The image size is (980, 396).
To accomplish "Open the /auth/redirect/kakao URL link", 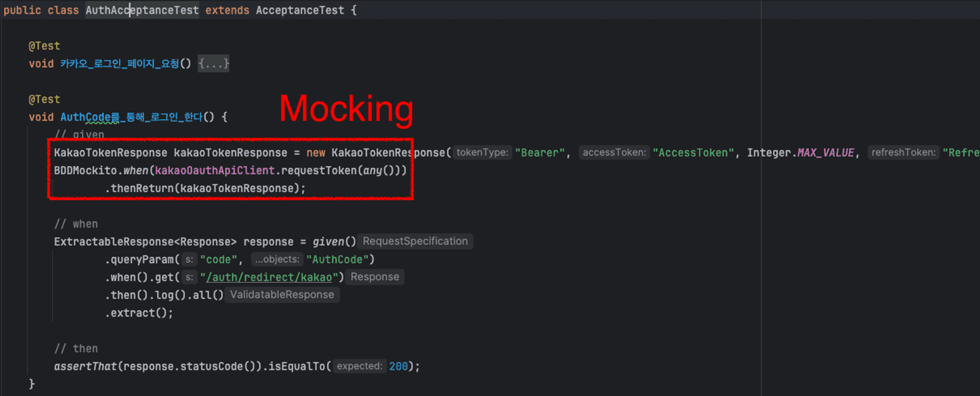I will (269, 277).
